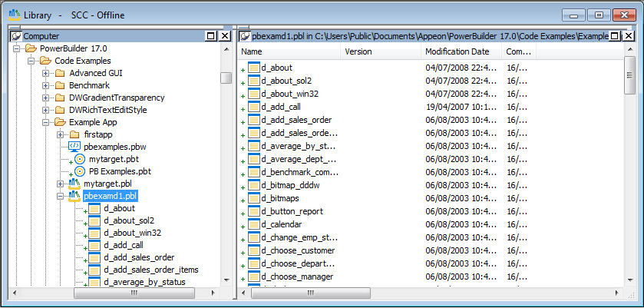This screenshot has height=308, width=644.
Task: Click the d_about datawindow icon in list
Action: [x=254, y=68]
